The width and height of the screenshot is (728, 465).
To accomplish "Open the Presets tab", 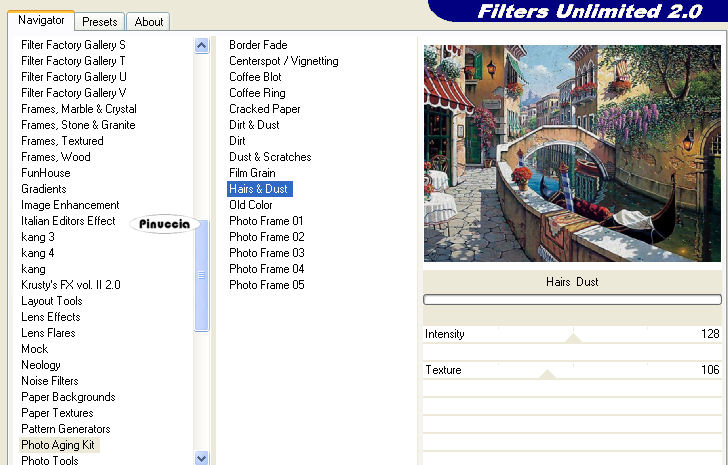I will pyautogui.click(x=99, y=22).
